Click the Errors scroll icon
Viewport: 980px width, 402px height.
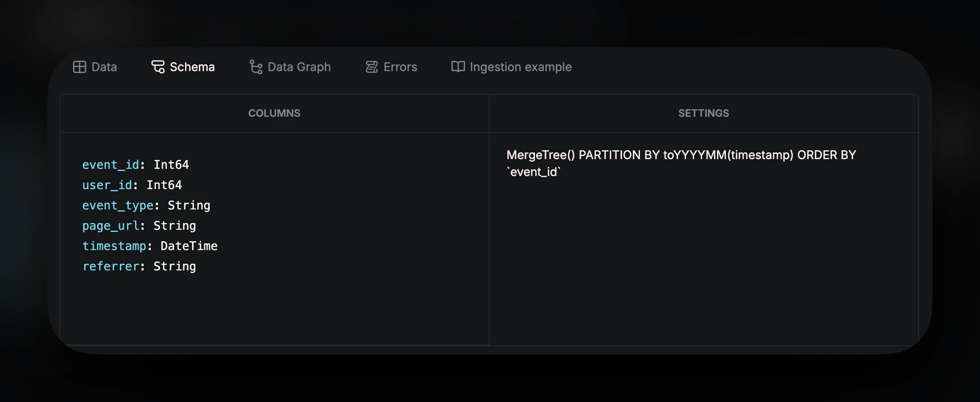[371, 66]
